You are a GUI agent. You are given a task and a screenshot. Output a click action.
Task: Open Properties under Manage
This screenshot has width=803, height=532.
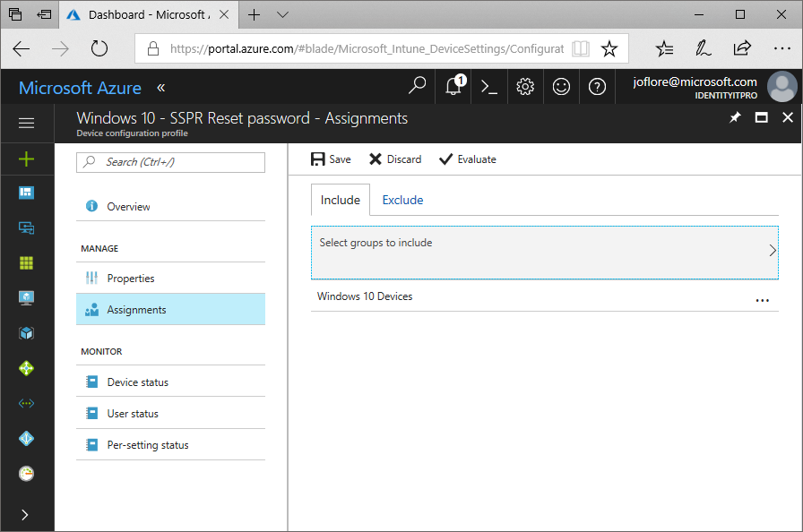coord(170,279)
